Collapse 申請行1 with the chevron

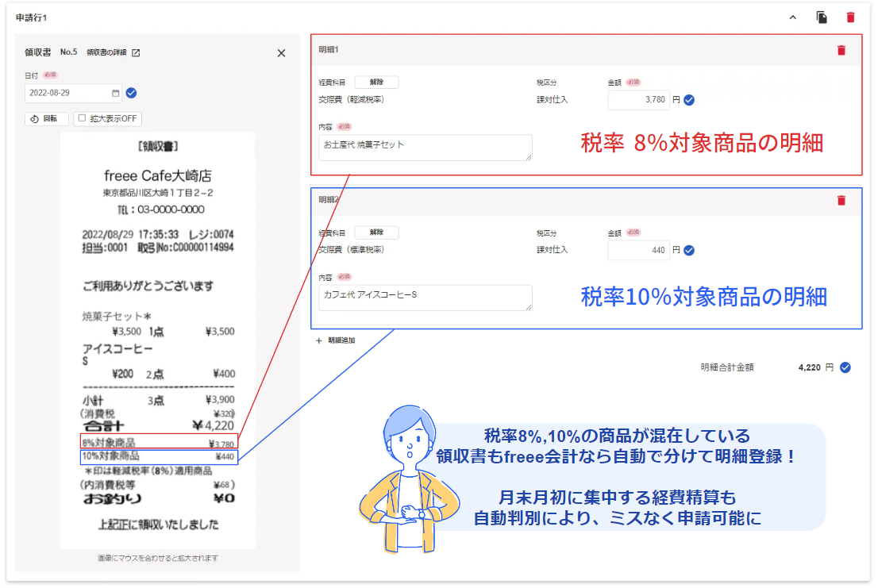pos(792,17)
